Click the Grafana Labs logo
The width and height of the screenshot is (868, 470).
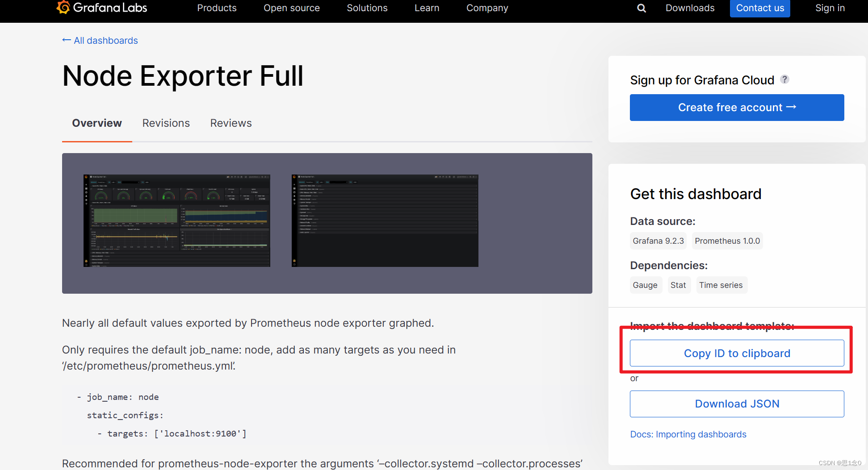(102, 8)
